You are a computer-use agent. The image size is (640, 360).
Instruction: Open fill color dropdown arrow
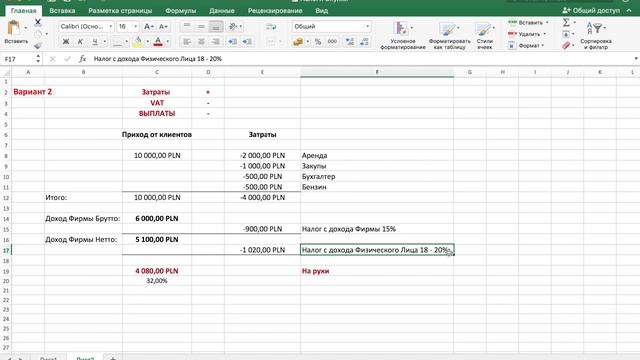[x=147, y=42]
